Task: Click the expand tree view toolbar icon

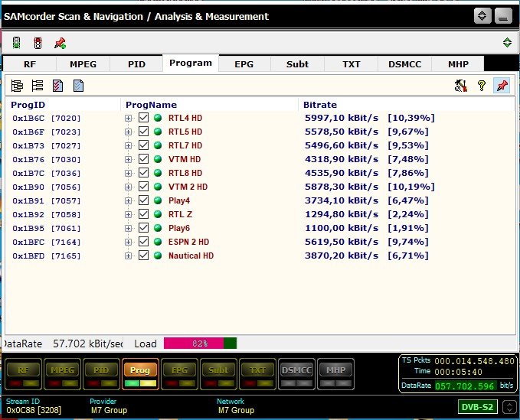Action: point(17,86)
